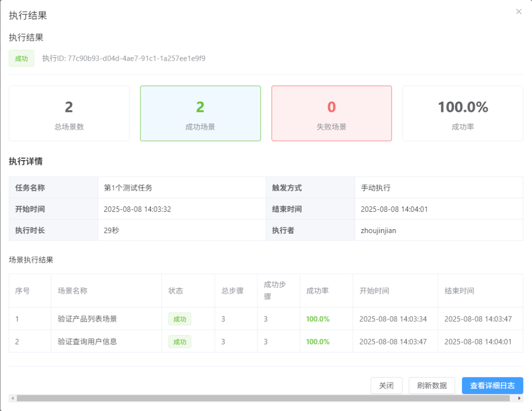Click the right scrollbar arrow
Screen dimensions: 532x411
(519, 398)
